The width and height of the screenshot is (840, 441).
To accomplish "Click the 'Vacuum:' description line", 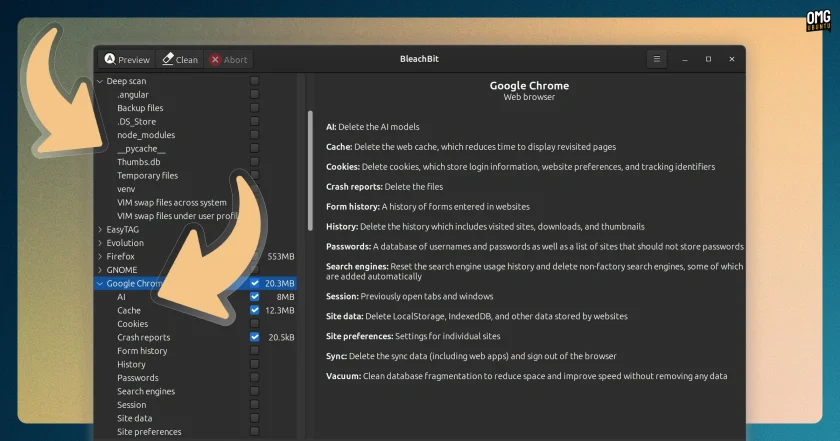I will [x=527, y=376].
